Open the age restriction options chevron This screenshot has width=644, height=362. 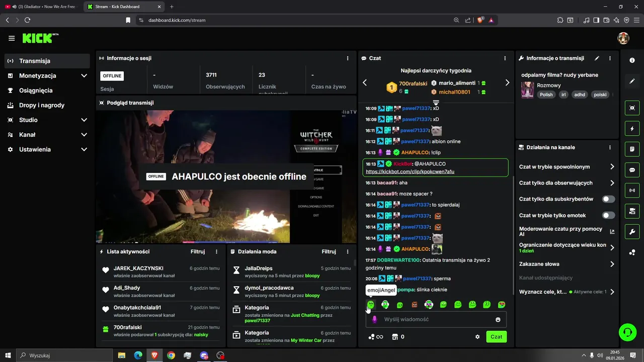(612, 247)
